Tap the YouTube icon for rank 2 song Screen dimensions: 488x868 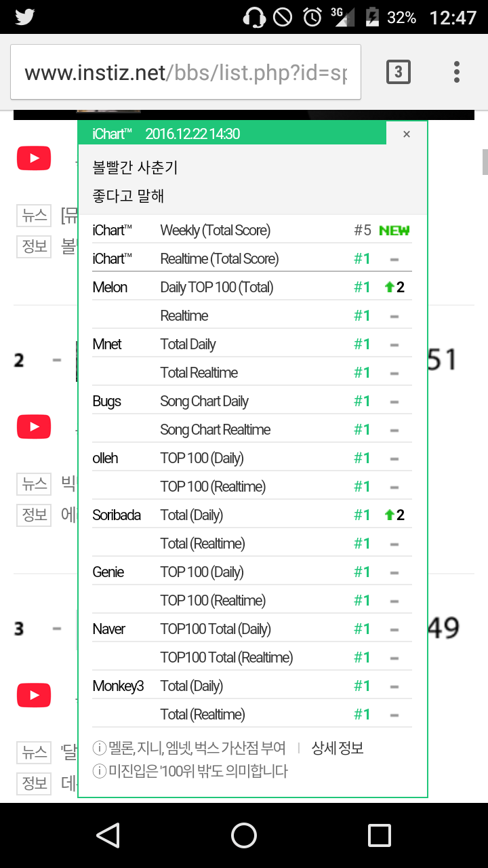34,427
